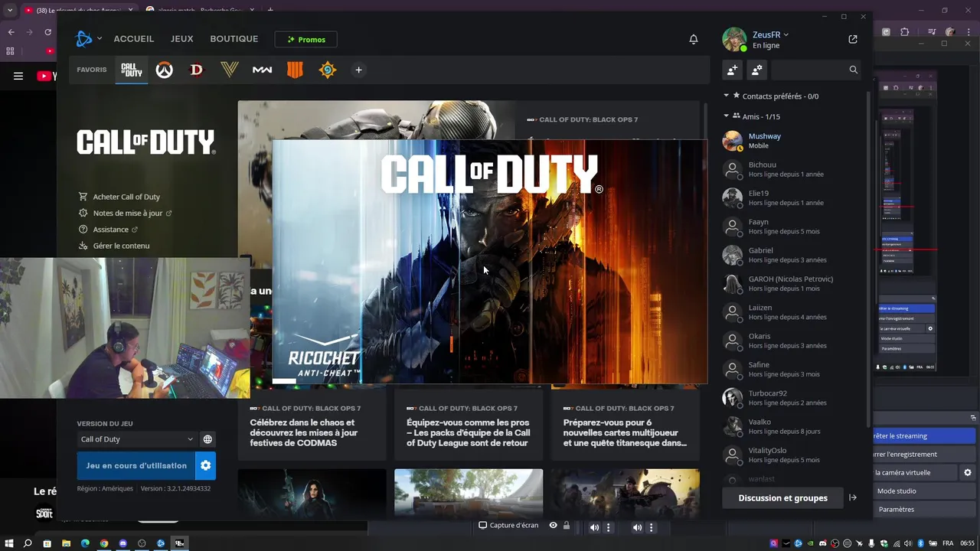Open the Chrome extensions puzzle icon

pos(905,32)
